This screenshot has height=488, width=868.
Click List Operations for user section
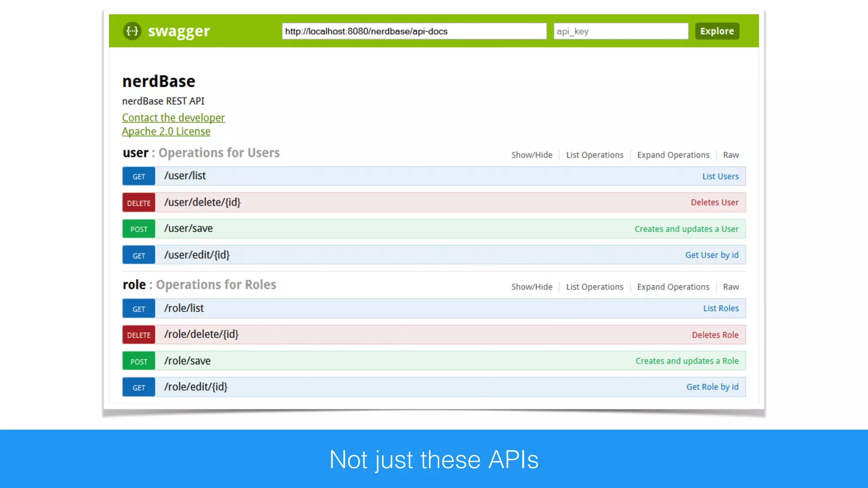point(595,155)
